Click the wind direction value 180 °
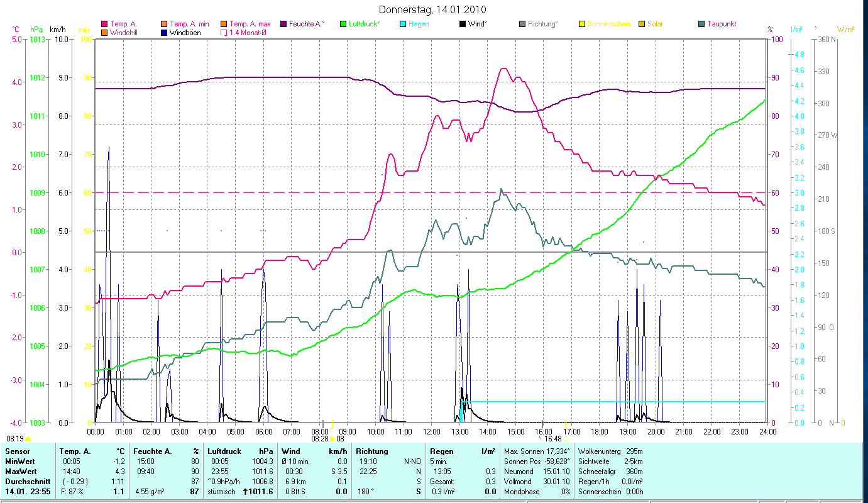 (366, 492)
